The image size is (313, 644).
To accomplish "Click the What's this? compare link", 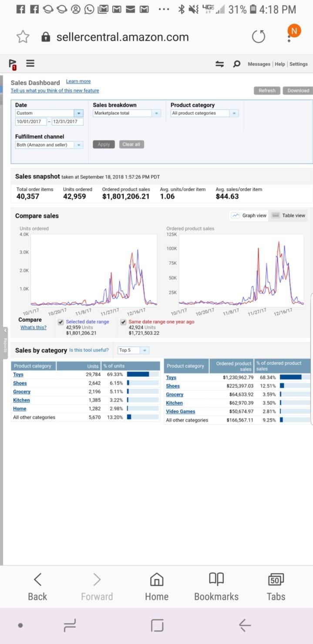I will coord(34,327).
